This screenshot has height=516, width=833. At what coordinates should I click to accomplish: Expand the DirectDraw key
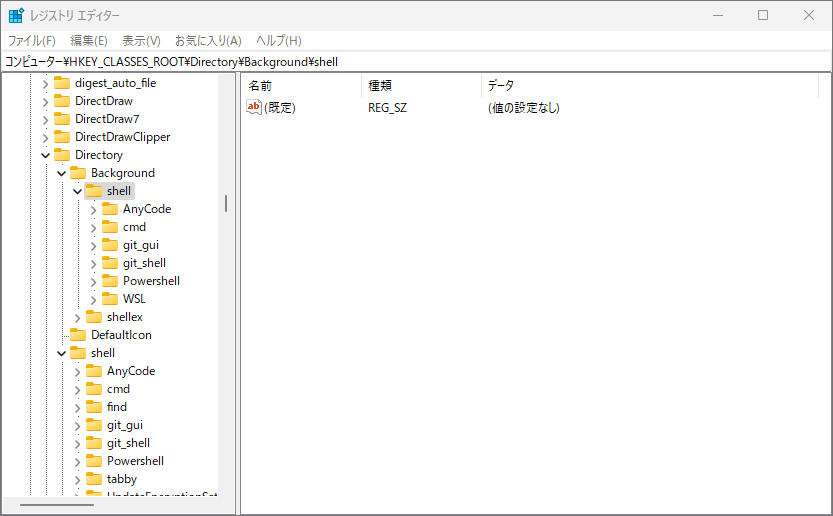[46, 102]
